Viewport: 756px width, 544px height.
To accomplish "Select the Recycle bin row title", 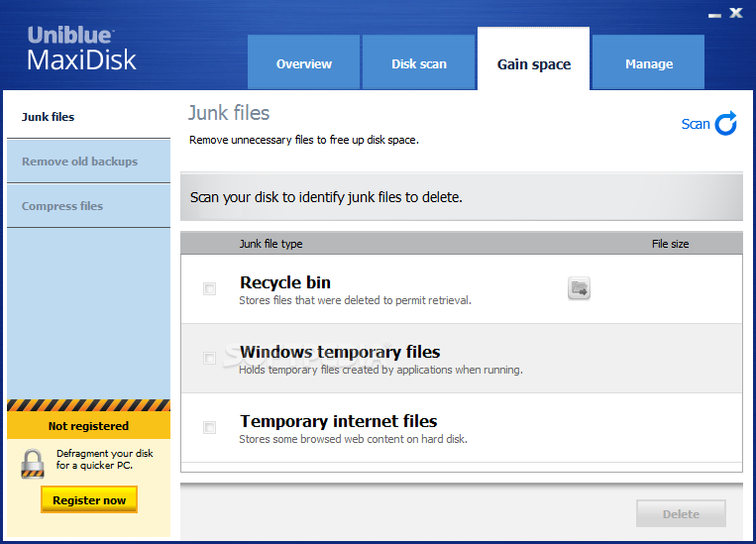I will (285, 282).
